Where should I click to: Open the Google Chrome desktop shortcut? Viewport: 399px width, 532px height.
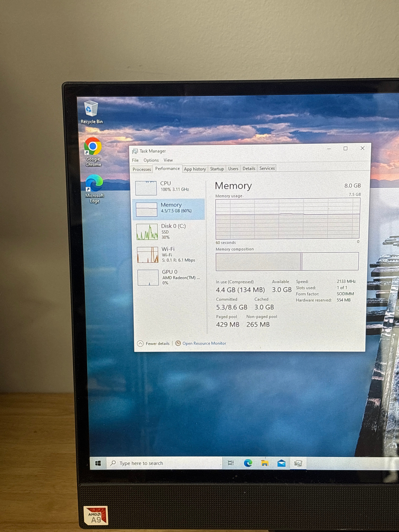coord(93,152)
